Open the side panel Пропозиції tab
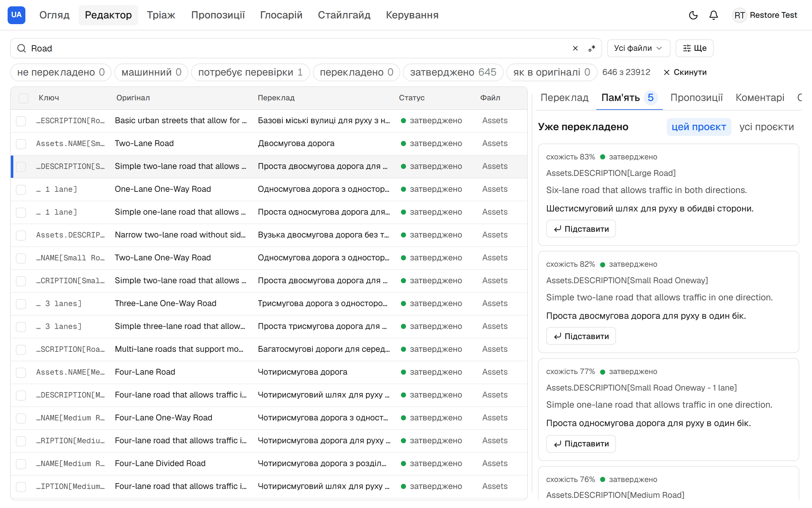 pyautogui.click(x=696, y=98)
